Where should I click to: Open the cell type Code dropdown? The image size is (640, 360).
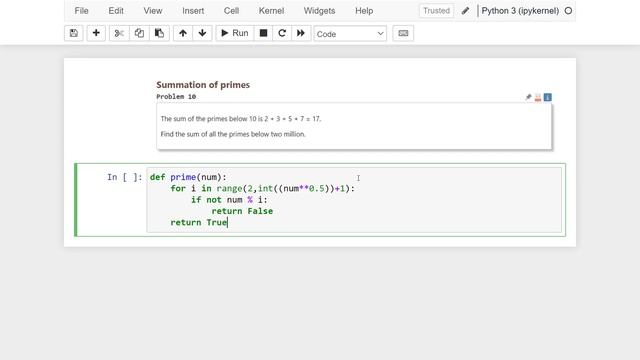(350, 34)
